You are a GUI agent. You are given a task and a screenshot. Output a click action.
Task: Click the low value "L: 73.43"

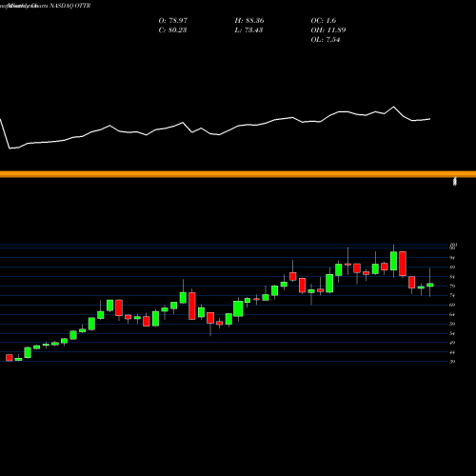[248, 30]
